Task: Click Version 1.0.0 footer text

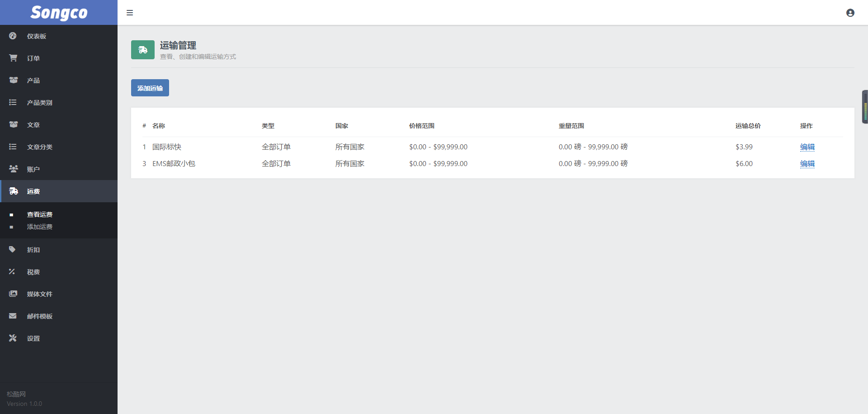Action: [24, 404]
